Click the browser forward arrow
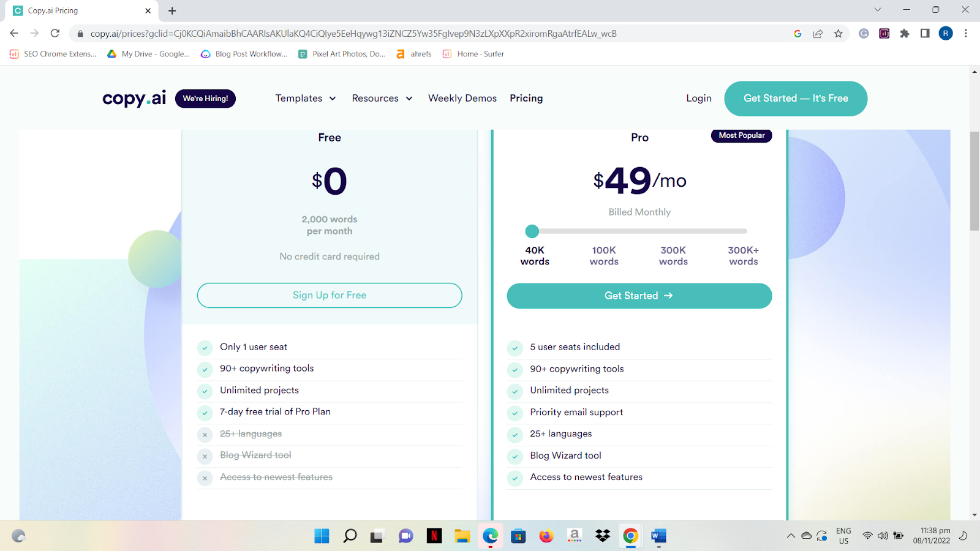Viewport: 980px width, 551px height. click(x=34, y=34)
